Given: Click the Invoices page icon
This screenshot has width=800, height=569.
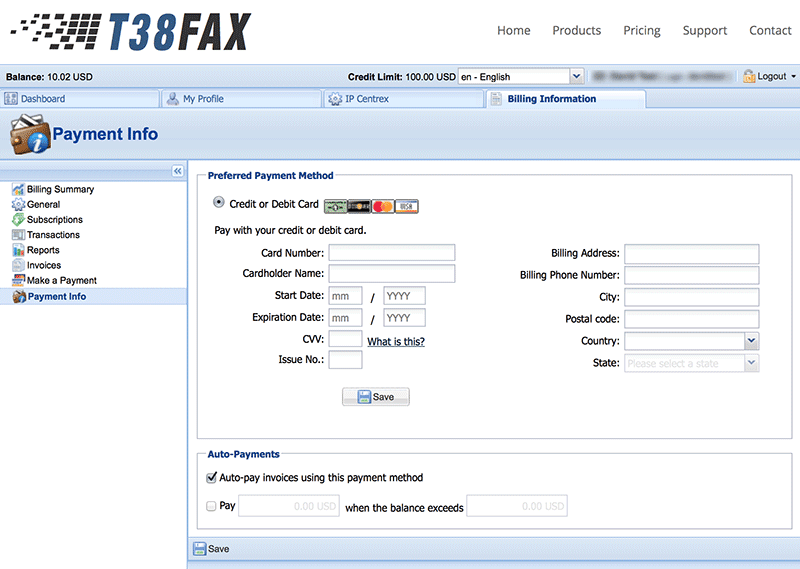Looking at the screenshot, I should (18, 265).
